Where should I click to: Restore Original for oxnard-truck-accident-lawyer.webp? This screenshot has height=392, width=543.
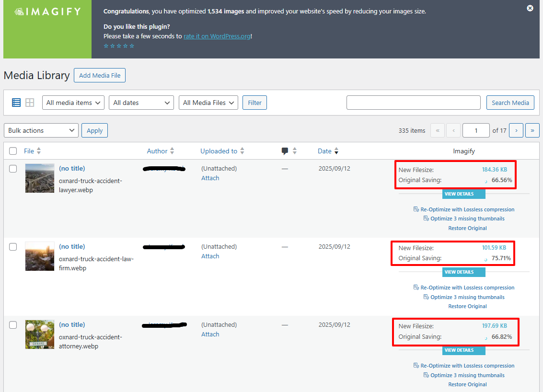tap(467, 228)
